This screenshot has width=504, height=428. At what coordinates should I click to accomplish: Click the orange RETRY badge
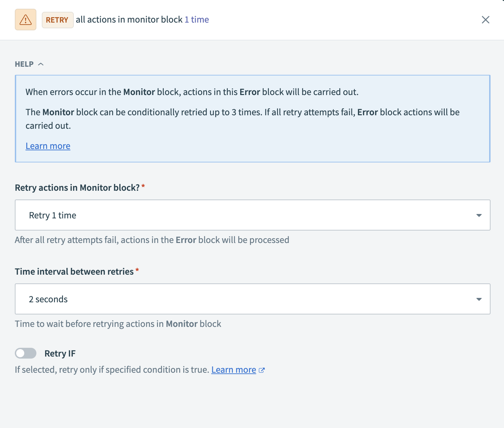58,20
